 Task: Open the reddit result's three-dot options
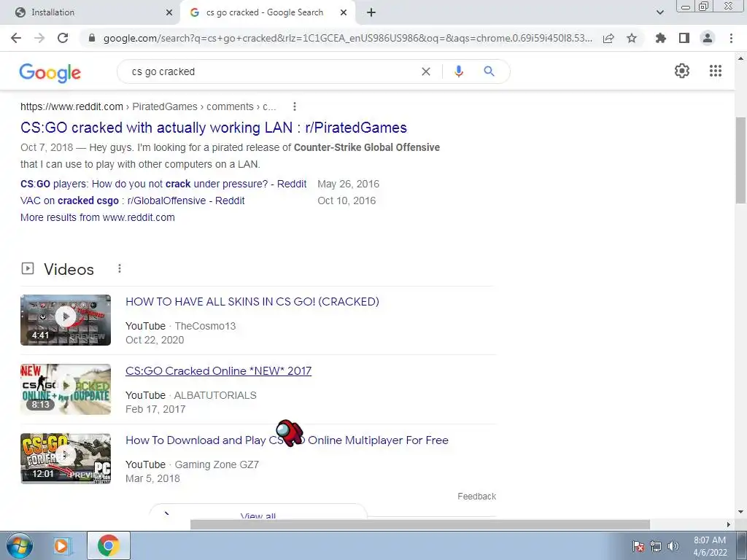(295, 106)
